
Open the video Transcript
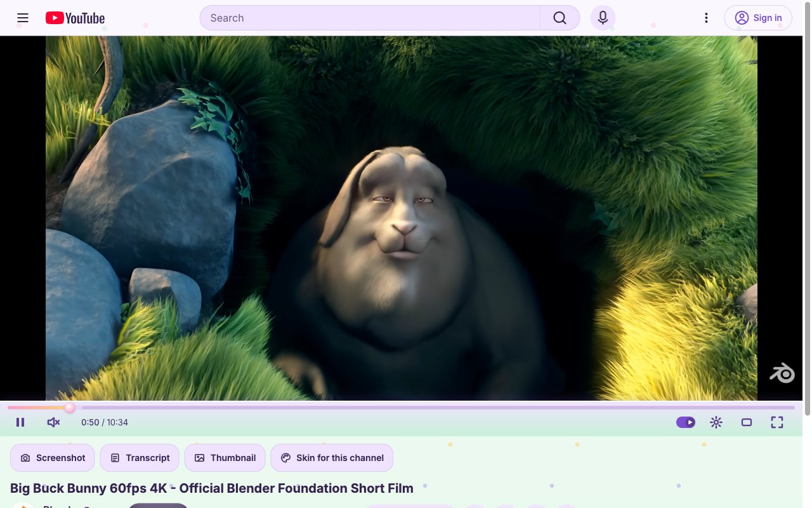(x=140, y=458)
